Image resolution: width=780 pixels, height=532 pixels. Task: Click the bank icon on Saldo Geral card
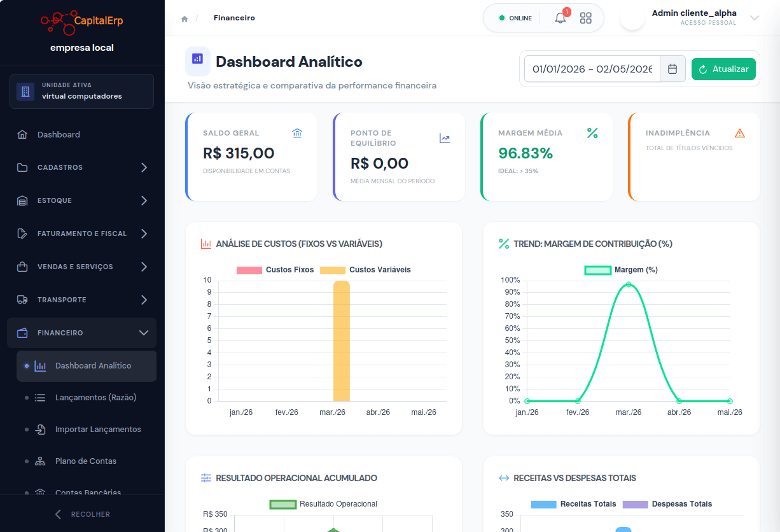click(297, 133)
